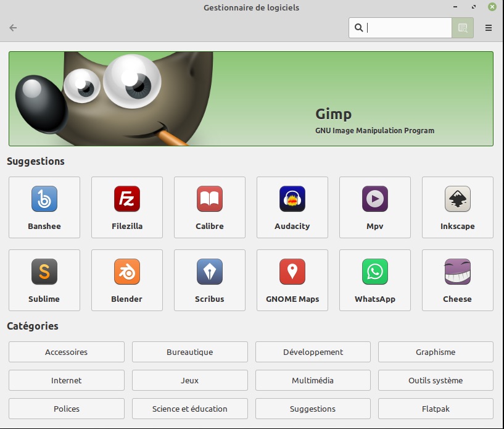The height and width of the screenshot is (429, 504).
Task: Select the Scribus application tile
Action: click(210, 280)
